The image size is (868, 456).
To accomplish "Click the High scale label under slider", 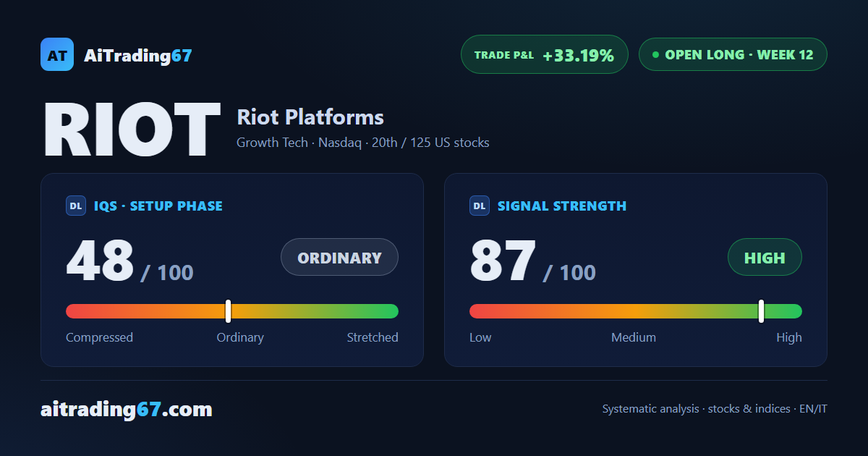I will click(789, 337).
